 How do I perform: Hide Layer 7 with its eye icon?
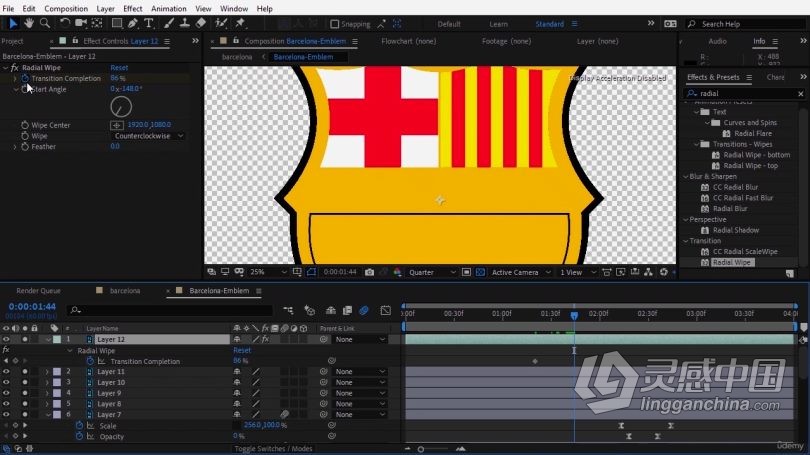point(6,415)
